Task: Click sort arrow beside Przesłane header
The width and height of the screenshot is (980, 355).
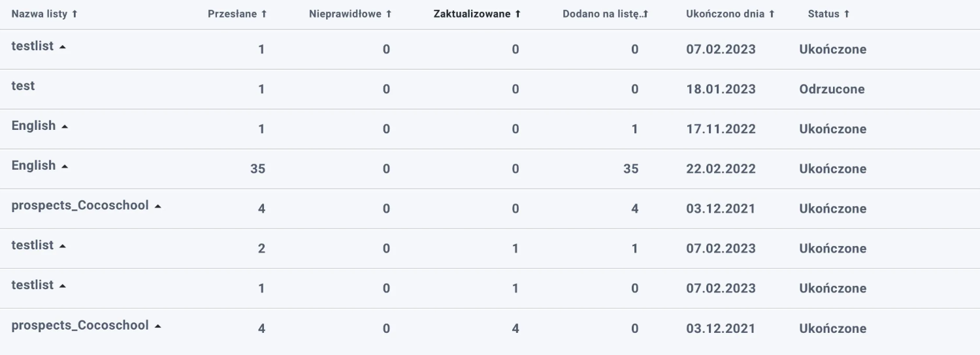Action: click(264, 14)
